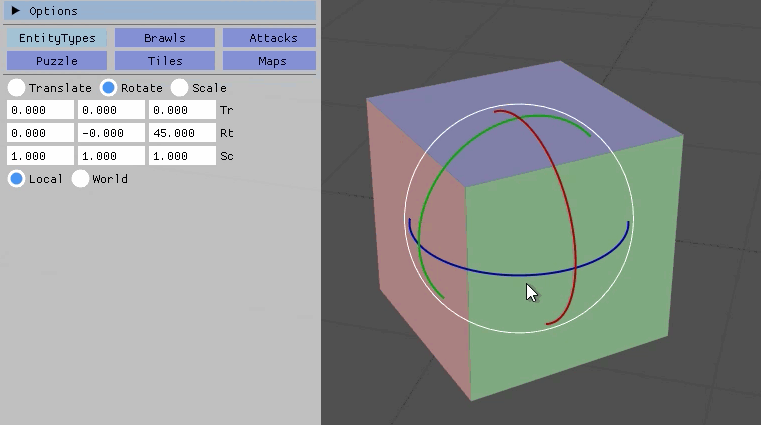The width and height of the screenshot is (761, 425).
Task: Switch transform space to World
Action: pyautogui.click(x=81, y=179)
